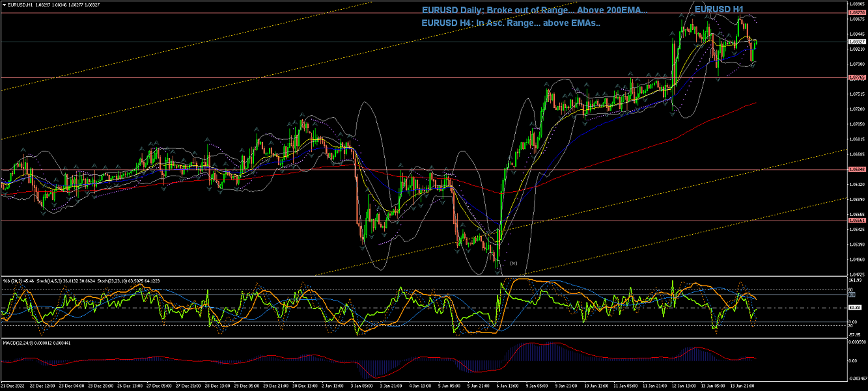868x391 pixels.
Task: Click the 1.08905 value on price axis
Action: [856, 3]
